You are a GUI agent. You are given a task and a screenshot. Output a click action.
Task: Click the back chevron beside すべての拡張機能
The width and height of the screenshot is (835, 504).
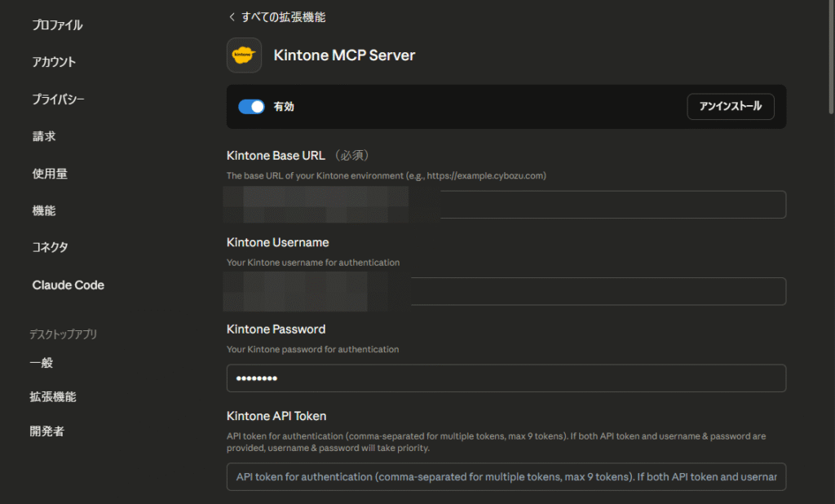pyautogui.click(x=232, y=17)
